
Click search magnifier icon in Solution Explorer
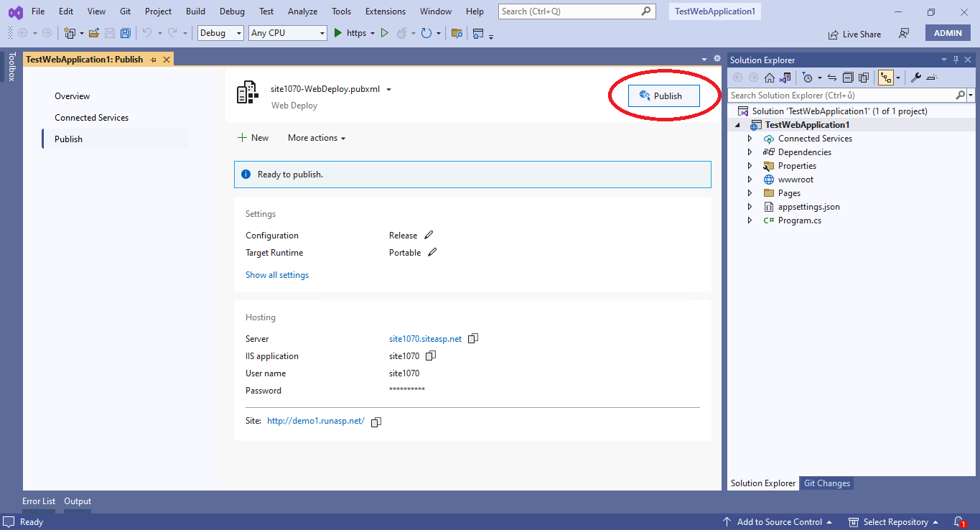click(x=961, y=95)
